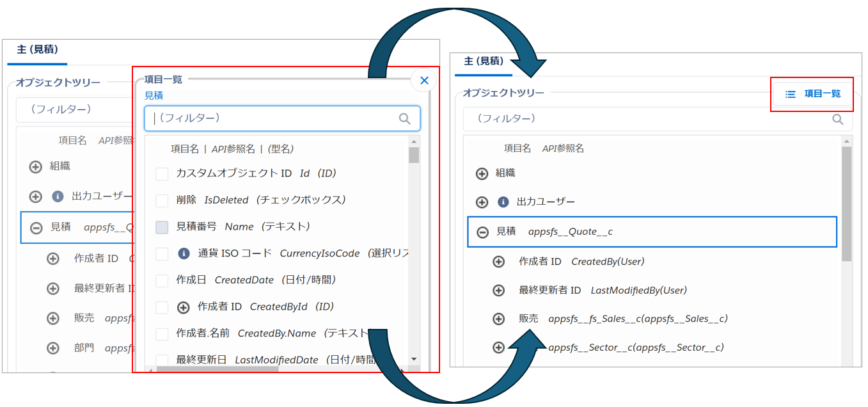This screenshot has height=407, width=868.
Task: Expand 組織 node in right object tree
Action: [x=482, y=173]
